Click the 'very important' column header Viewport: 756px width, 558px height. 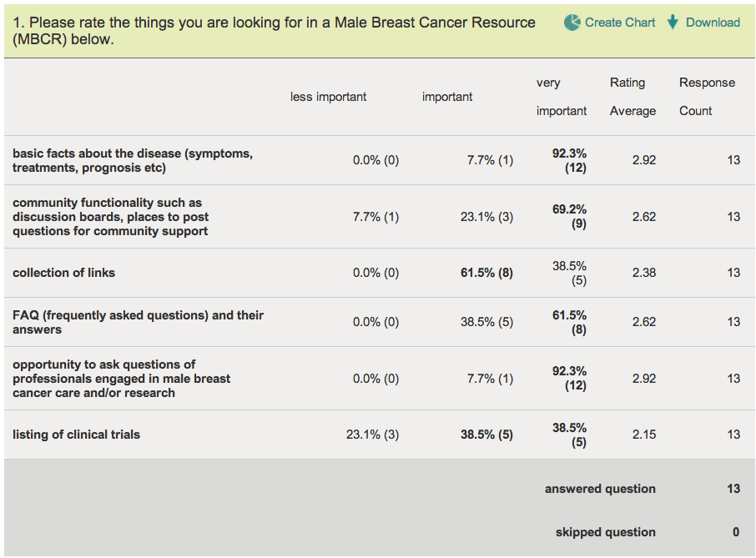tap(561, 97)
